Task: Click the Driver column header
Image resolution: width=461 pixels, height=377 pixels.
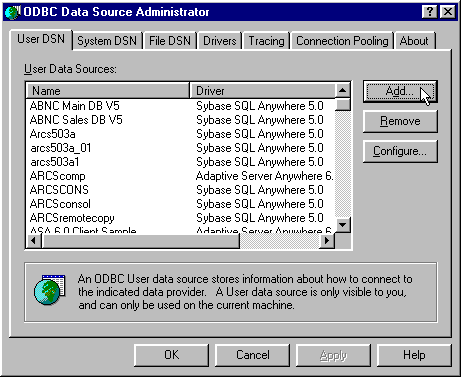Action: [262, 91]
